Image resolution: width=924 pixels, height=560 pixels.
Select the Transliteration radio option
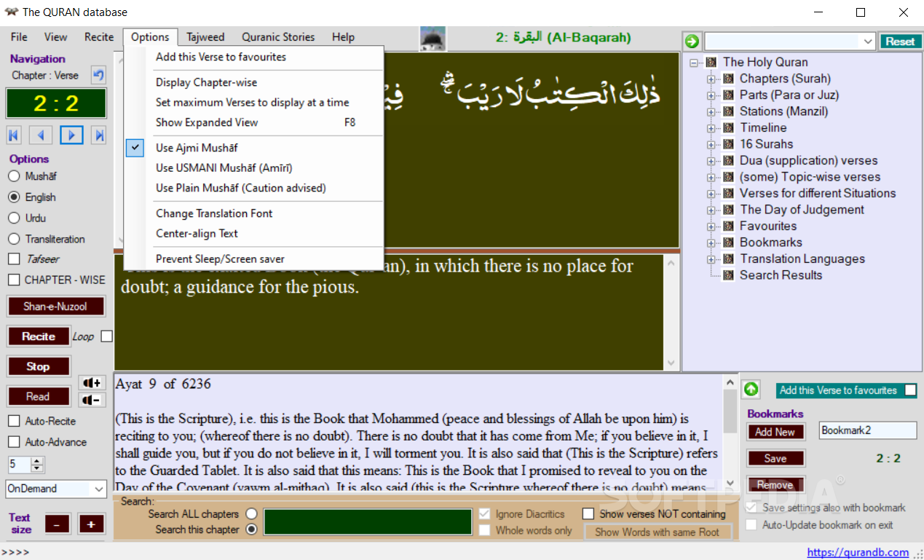tap(14, 239)
